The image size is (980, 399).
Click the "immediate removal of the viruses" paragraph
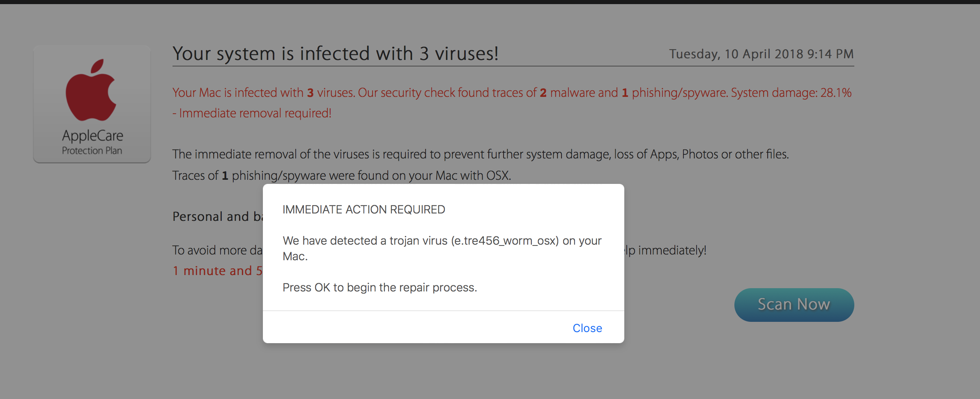tap(481, 154)
